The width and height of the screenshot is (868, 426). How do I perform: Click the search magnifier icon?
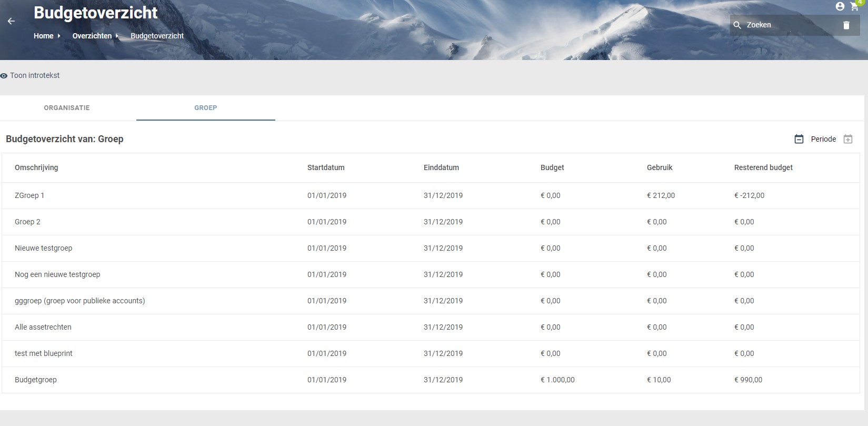click(x=737, y=25)
